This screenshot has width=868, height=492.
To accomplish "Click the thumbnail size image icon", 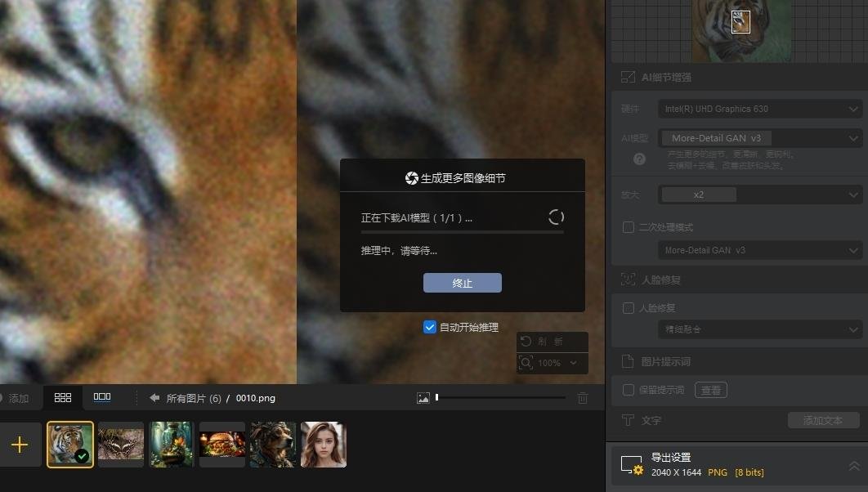I will coord(423,398).
